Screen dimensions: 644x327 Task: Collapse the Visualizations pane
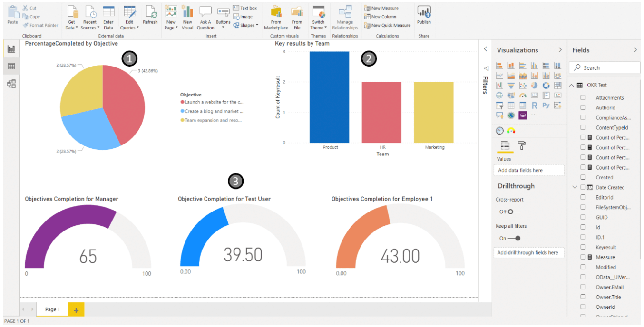(560, 50)
